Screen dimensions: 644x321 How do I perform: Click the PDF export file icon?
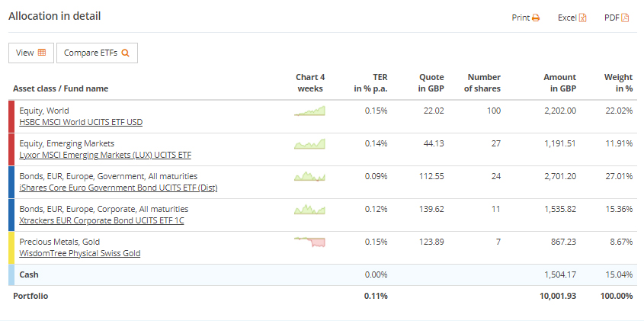pyautogui.click(x=625, y=18)
